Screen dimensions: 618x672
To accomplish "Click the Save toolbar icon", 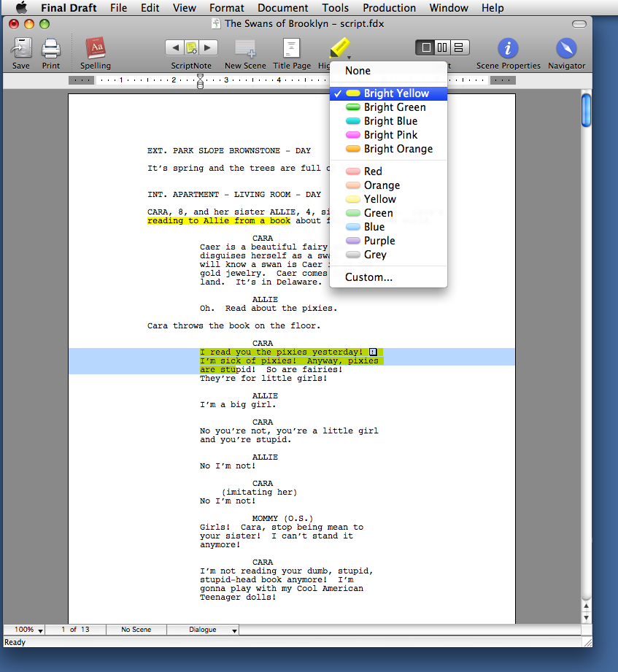I will (x=21, y=48).
